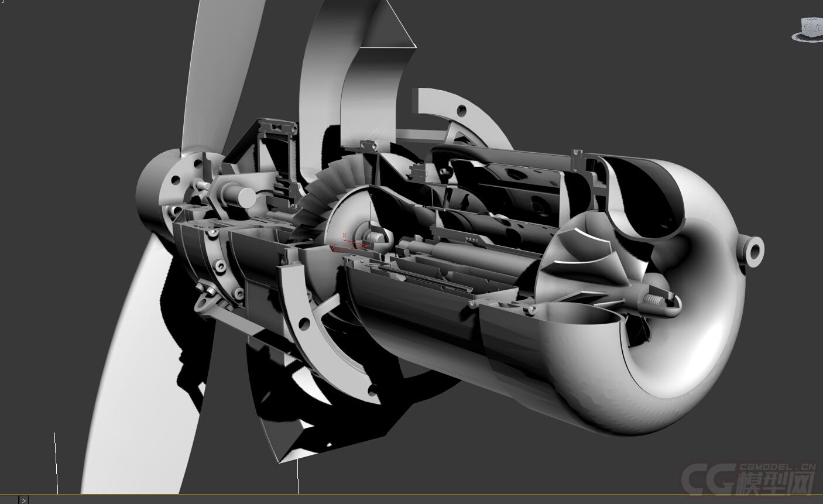
Task: Click the ViewCube left (左) face
Action: [x=817, y=28]
